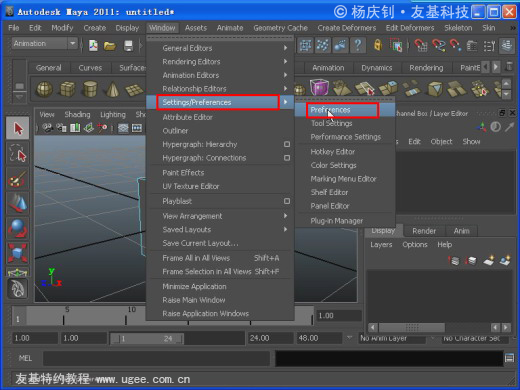520x390 pixels.
Task: Open the Layer Editor Options menu
Action: [415, 245]
